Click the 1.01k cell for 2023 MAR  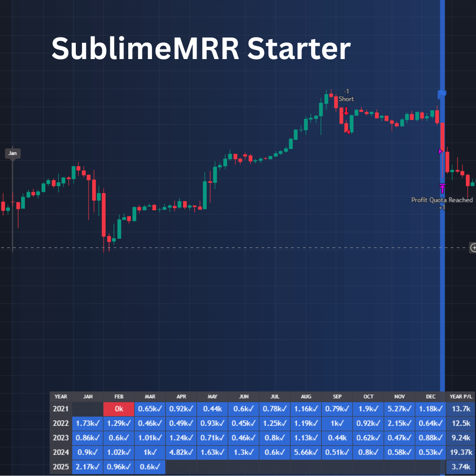click(150, 438)
